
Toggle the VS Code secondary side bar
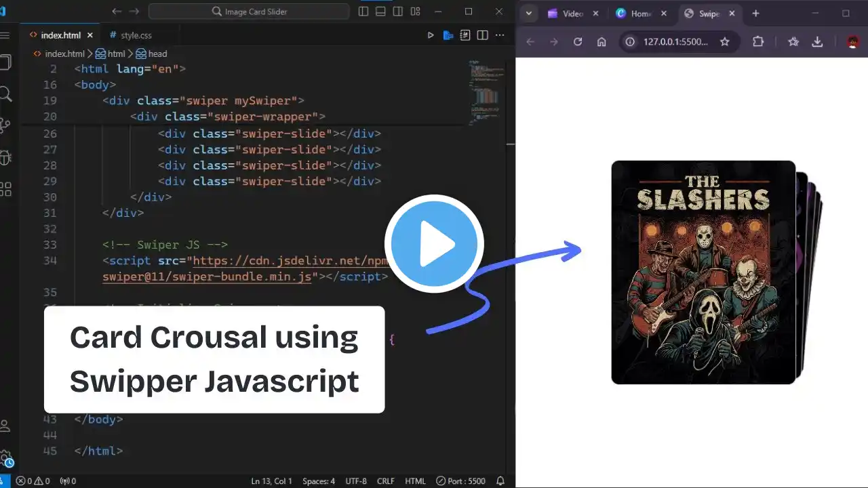[x=397, y=12]
